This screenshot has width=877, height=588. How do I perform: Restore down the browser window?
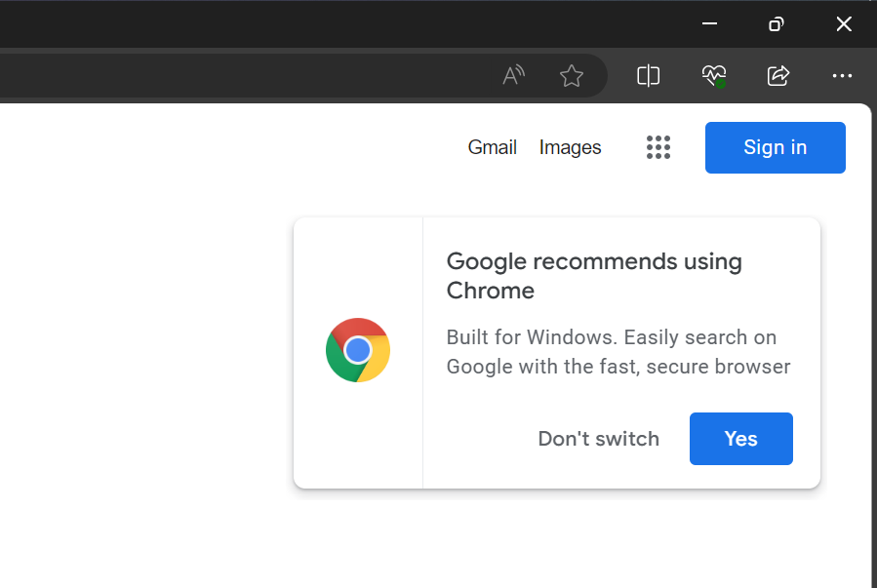coord(776,23)
